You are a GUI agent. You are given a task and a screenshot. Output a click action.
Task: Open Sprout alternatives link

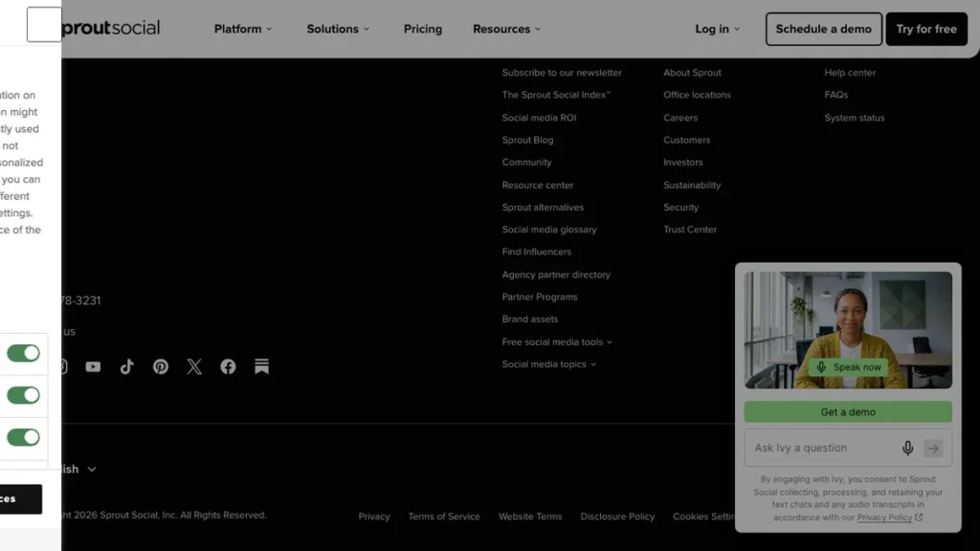(543, 208)
